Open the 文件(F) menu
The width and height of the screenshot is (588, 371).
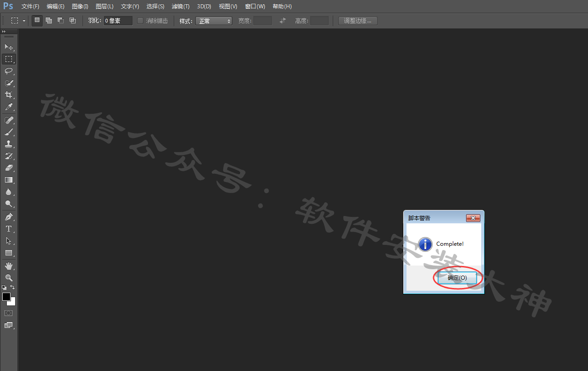[30, 6]
